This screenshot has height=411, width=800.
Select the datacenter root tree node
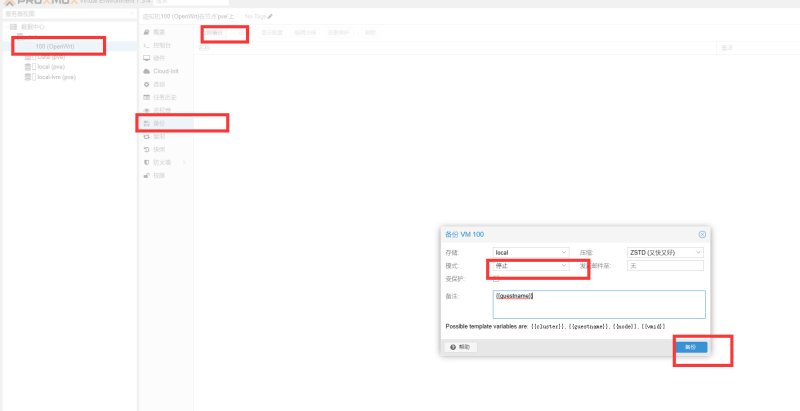pyautogui.click(x=32, y=27)
